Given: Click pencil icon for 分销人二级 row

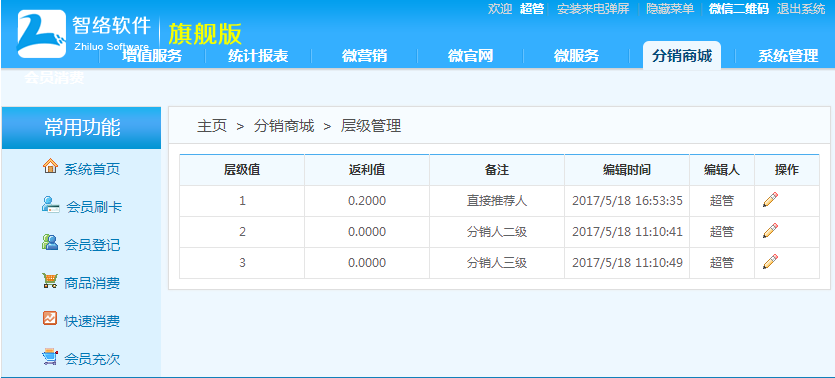Looking at the screenshot, I should (770, 231).
